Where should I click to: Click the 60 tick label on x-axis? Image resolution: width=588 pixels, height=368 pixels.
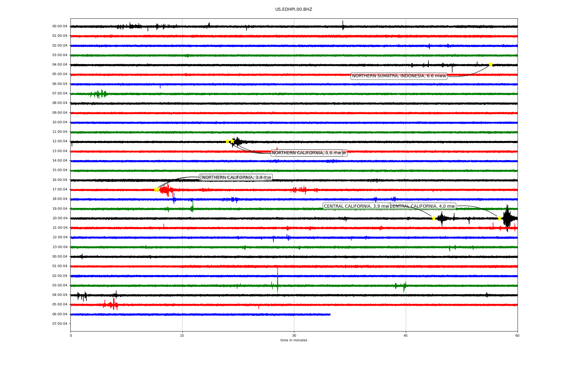pos(517,335)
